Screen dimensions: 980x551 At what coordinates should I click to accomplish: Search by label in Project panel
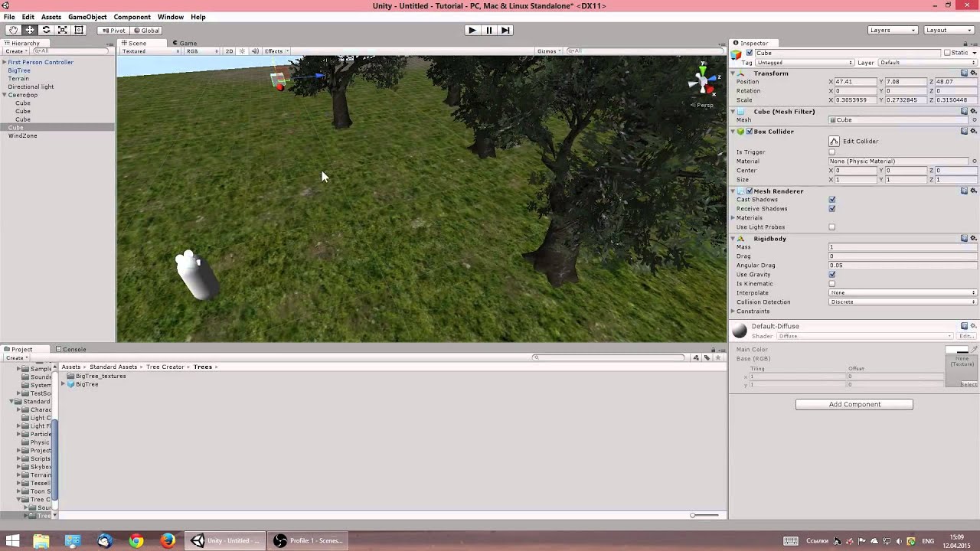pyautogui.click(x=707, y=357)
